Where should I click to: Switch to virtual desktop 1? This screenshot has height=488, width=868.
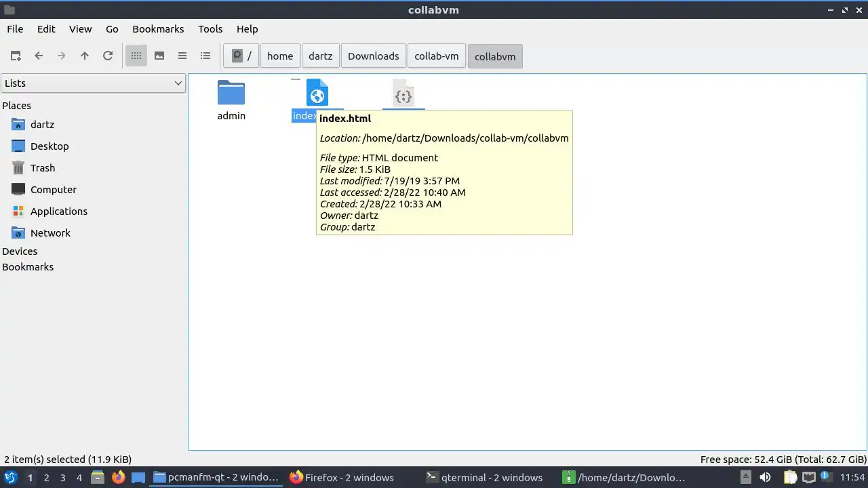click(30, 478)
